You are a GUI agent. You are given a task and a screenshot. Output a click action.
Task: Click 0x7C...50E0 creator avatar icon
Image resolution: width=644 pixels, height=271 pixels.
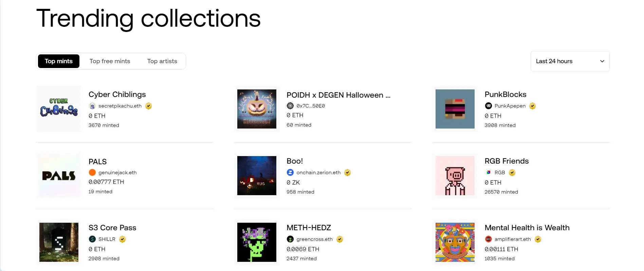click(x=290, y=106)
